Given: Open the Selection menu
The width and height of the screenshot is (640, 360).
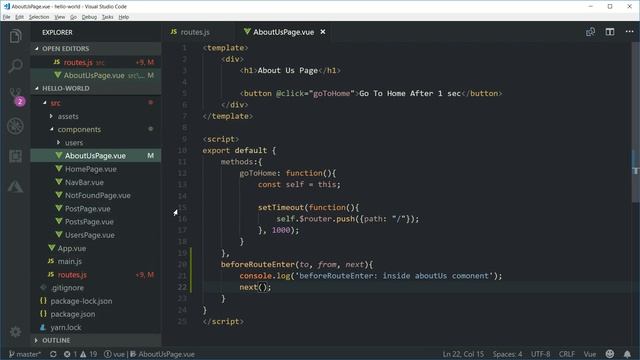Looking at the screenshot, I should click(x=39, y=17).
